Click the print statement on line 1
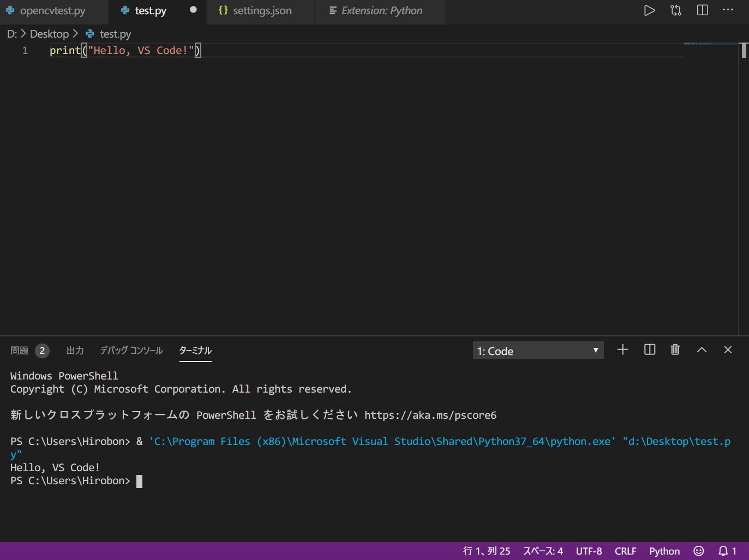The image size is (749, 560). click(125, 50)
